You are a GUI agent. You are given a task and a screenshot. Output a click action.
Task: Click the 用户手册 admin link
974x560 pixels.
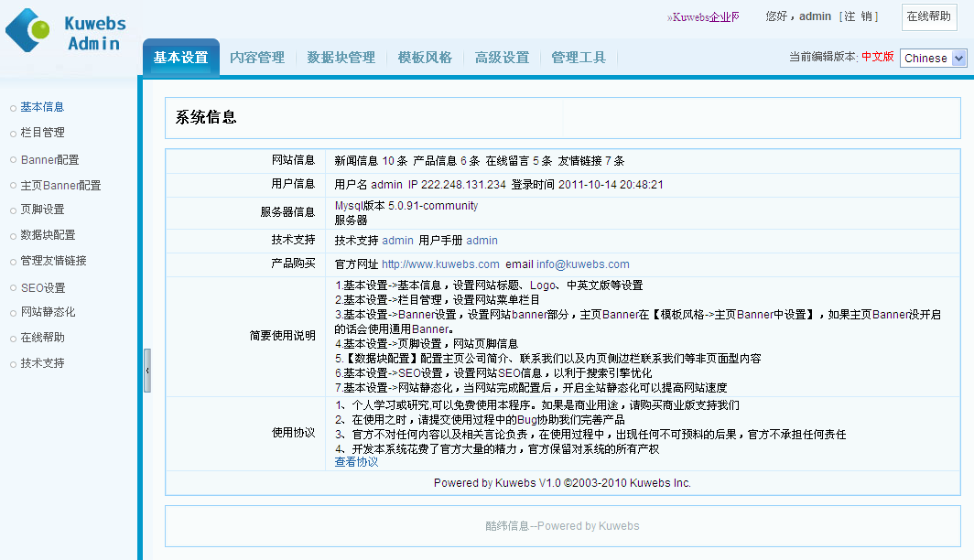pyautogui.click(x=482, y=241)
